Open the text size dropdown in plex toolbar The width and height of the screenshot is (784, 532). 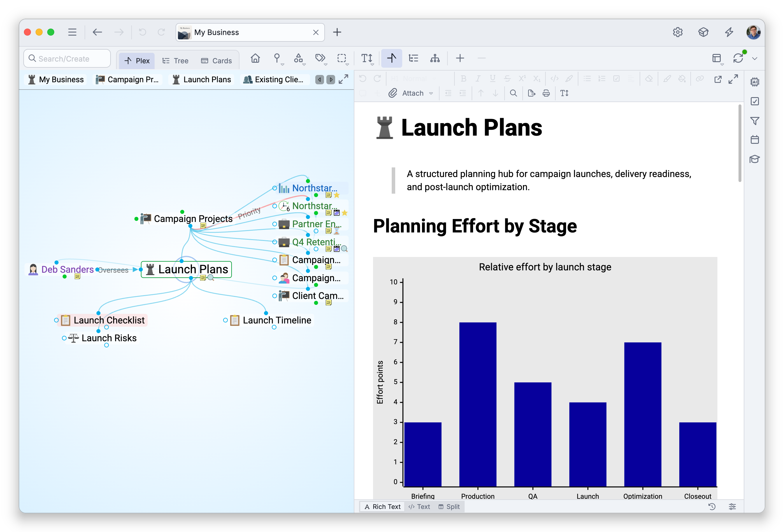point(367,58)
